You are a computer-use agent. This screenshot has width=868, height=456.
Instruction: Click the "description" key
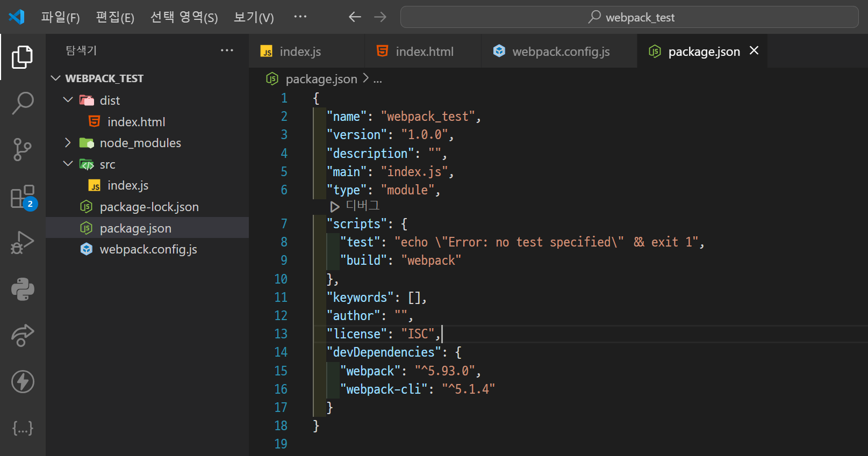click(370, 154)
